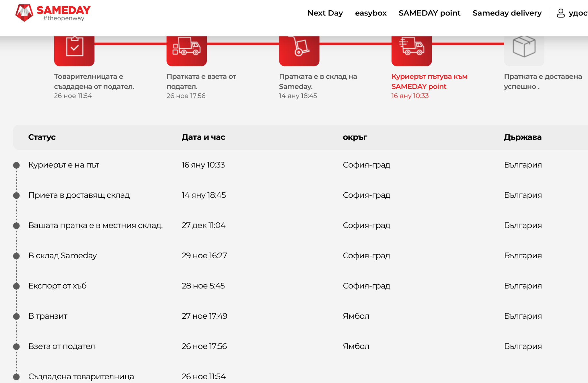Click the окръг column header
This screenshot has height=383, width=588.
pyautogui.click(x=355, y=137)
